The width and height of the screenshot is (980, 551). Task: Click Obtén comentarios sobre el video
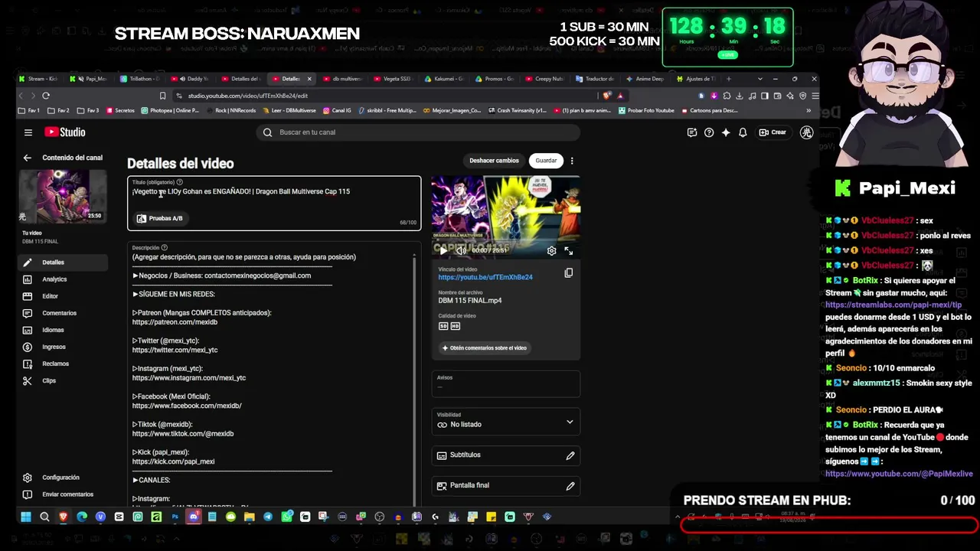484,348
